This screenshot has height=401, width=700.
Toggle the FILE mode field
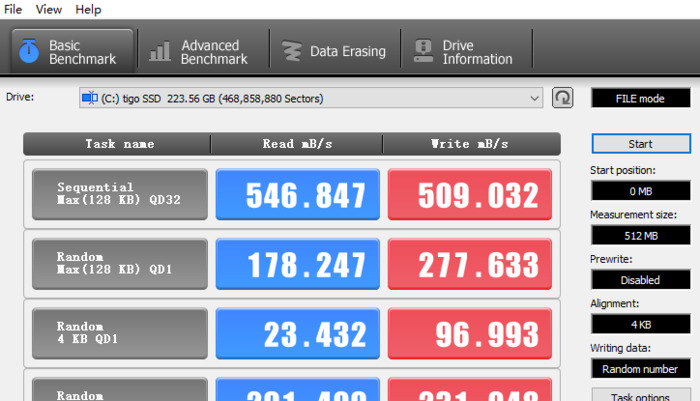pos(640,98)
